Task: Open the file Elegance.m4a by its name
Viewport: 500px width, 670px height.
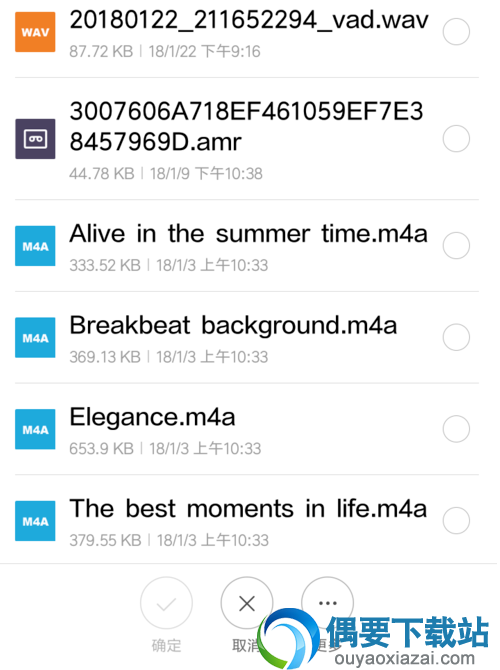Action: (x=153, y=417)
